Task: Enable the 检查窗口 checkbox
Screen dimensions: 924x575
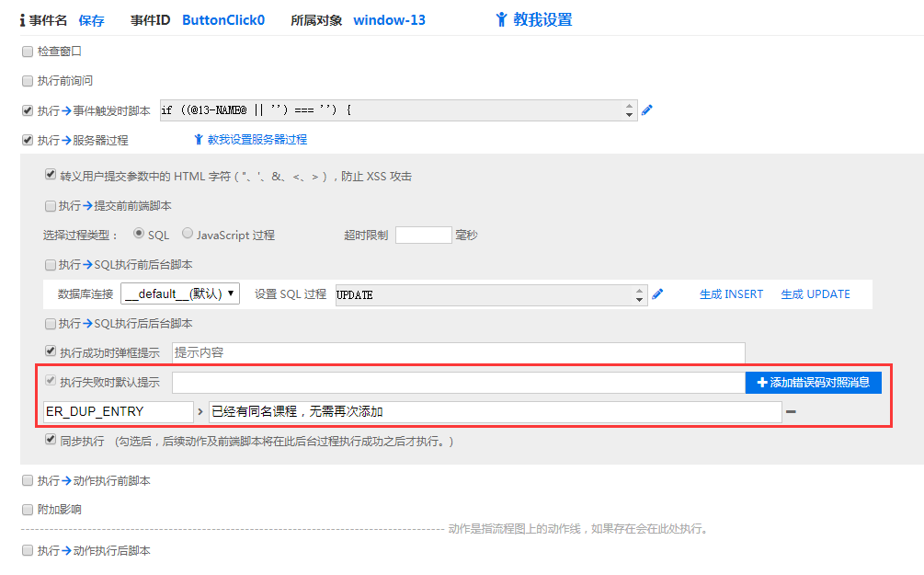Action: tap(27, 52)
